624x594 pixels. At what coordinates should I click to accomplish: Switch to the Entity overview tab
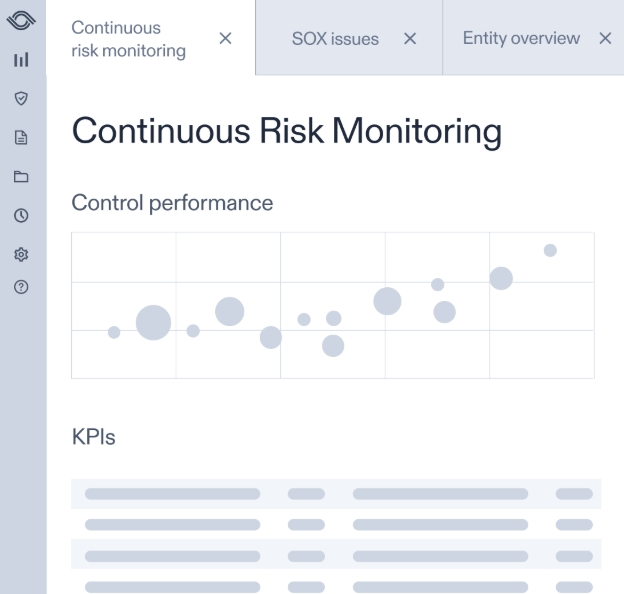(x=521, y=38)
